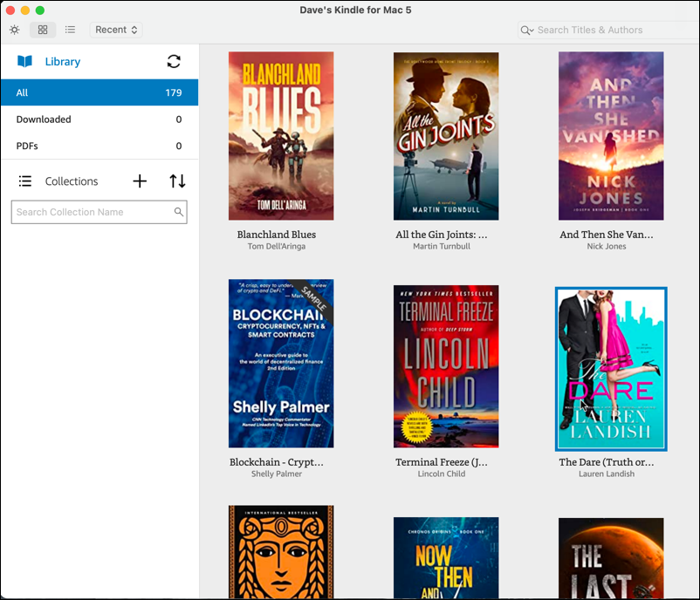The height and width of the screenshot is (600, 700).
Task: Open the Collections section label
Action: (72, 181)
